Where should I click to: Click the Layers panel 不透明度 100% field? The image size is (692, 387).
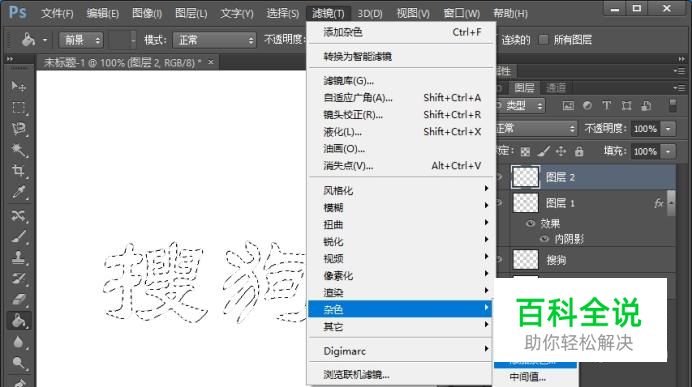(x=646, y=129)
